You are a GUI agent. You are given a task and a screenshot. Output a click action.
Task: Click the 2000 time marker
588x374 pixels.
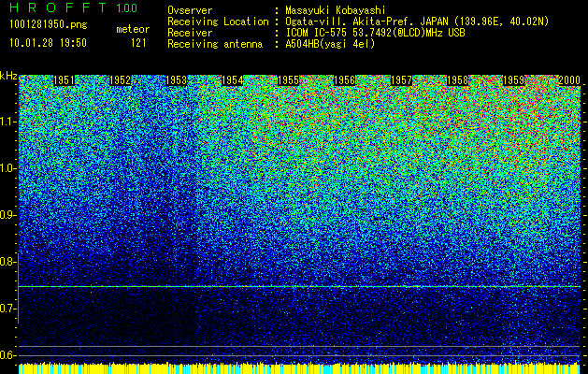[x=569, y=80]
